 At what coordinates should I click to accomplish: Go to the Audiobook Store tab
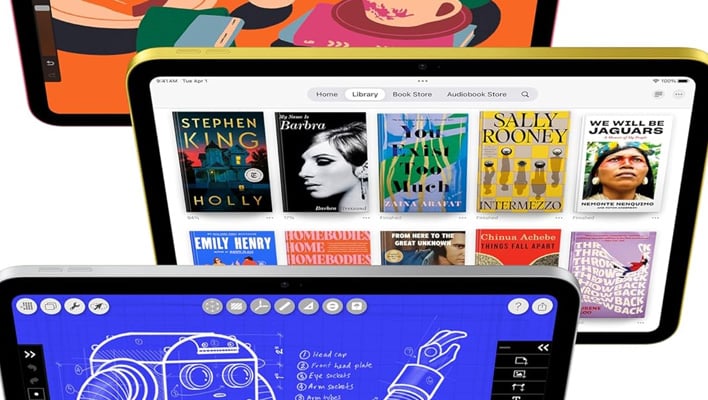476,94
